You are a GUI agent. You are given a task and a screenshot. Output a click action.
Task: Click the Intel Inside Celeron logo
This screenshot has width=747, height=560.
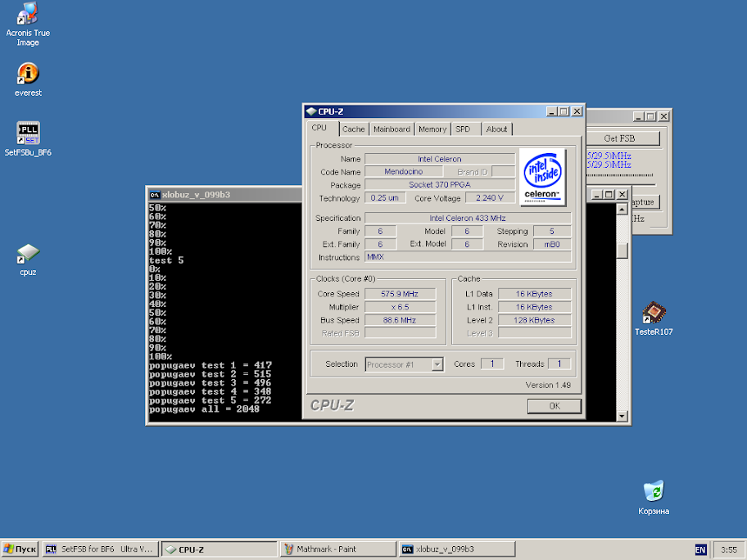(x=542, y=177)
